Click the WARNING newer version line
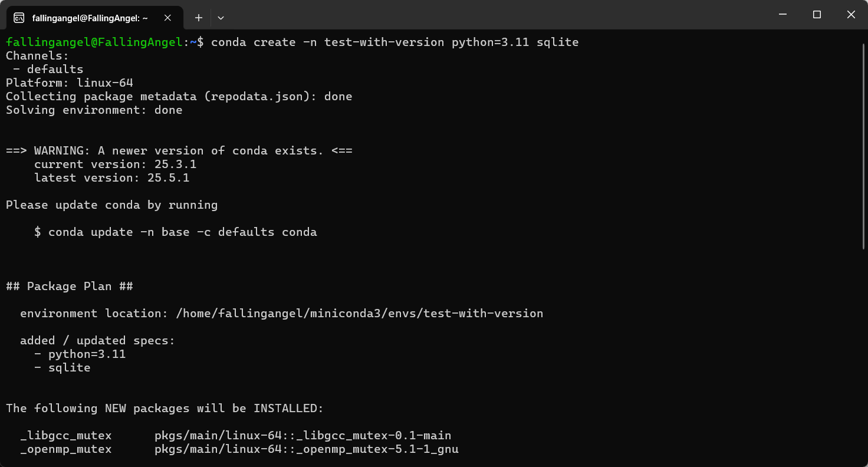 point(179,150)
